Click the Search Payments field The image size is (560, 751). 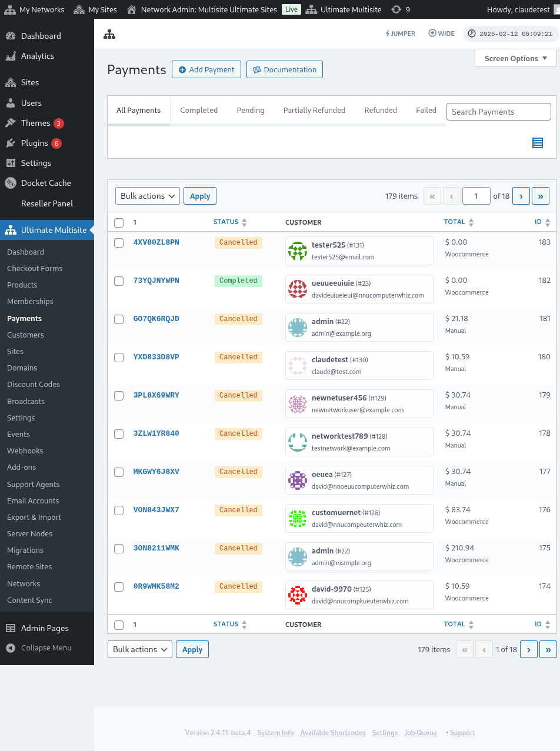click(x=499, y=112)
